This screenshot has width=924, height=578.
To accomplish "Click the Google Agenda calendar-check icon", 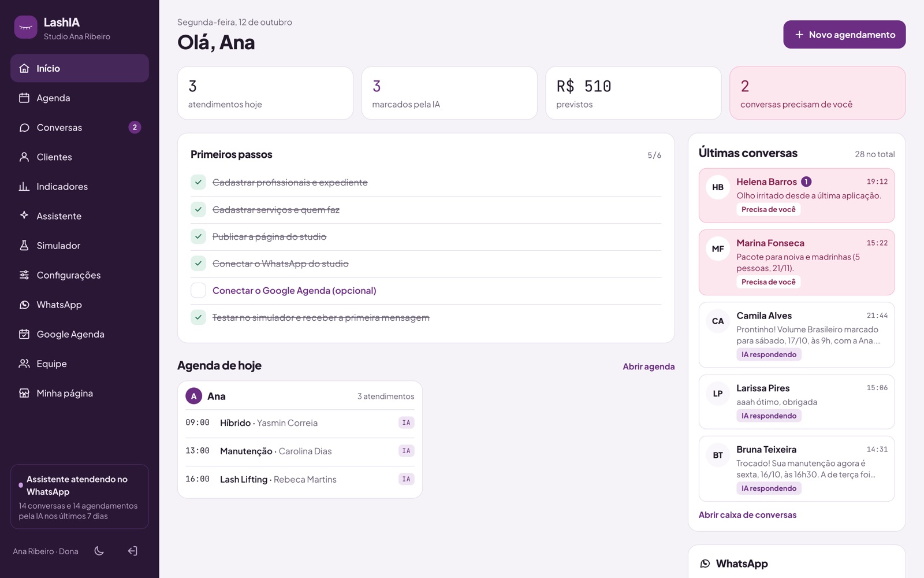I will tap(24, 334).
